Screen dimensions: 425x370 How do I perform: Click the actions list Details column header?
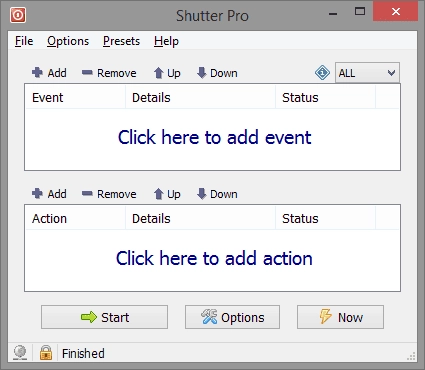200,218
